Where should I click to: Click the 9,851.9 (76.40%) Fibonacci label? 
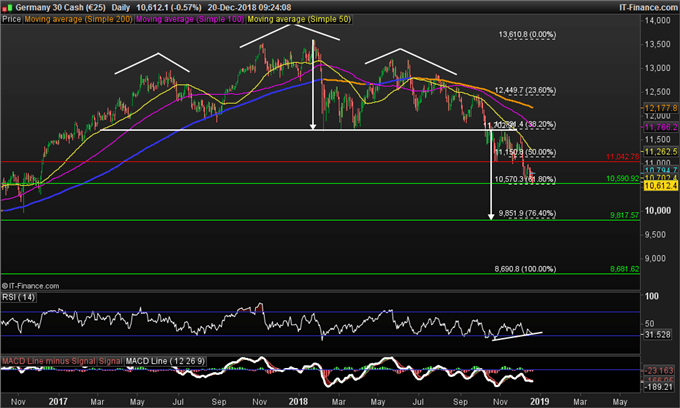pos(527,213)
